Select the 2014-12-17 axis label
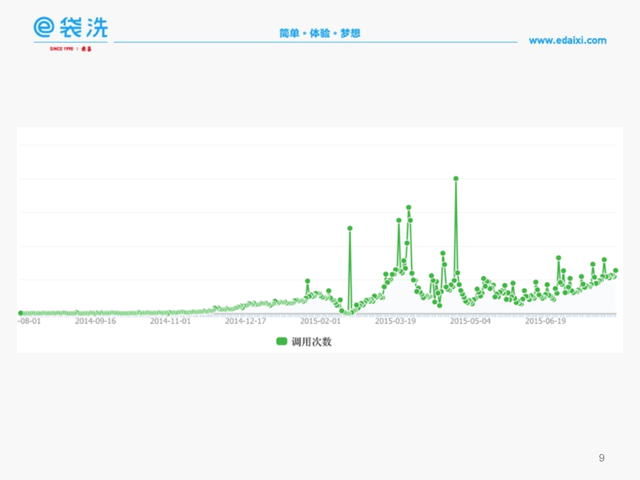 [245, 322]
